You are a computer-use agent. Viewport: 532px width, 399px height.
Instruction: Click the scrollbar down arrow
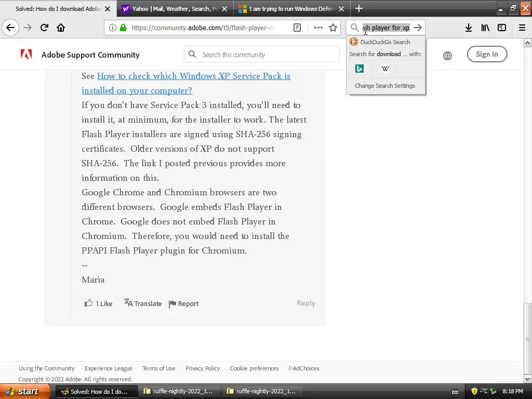[x=528, y=379]
